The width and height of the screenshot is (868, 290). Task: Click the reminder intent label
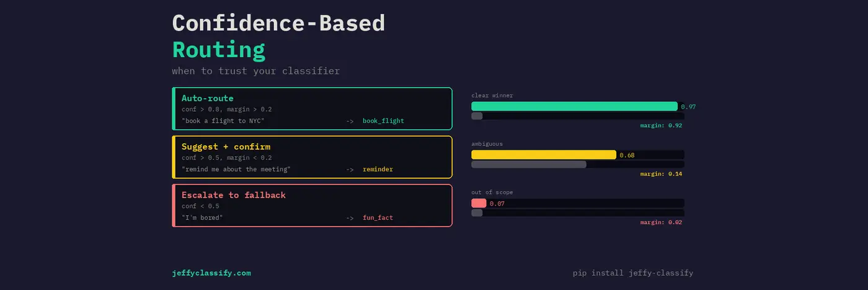[378, 169]
